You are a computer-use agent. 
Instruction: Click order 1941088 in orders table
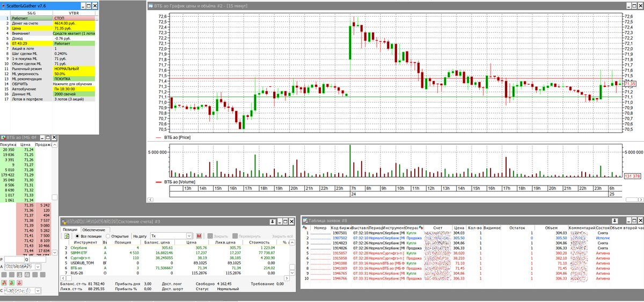tap(340, 263)
